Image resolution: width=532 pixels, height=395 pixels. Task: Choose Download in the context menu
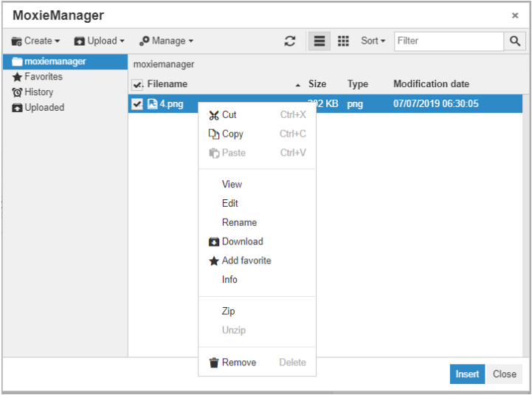257,241
